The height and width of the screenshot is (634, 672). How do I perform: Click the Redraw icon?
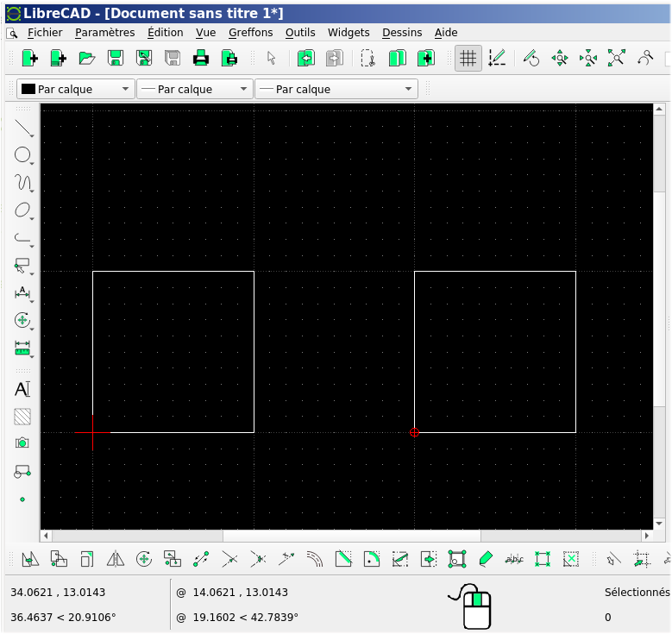(531, 58)
